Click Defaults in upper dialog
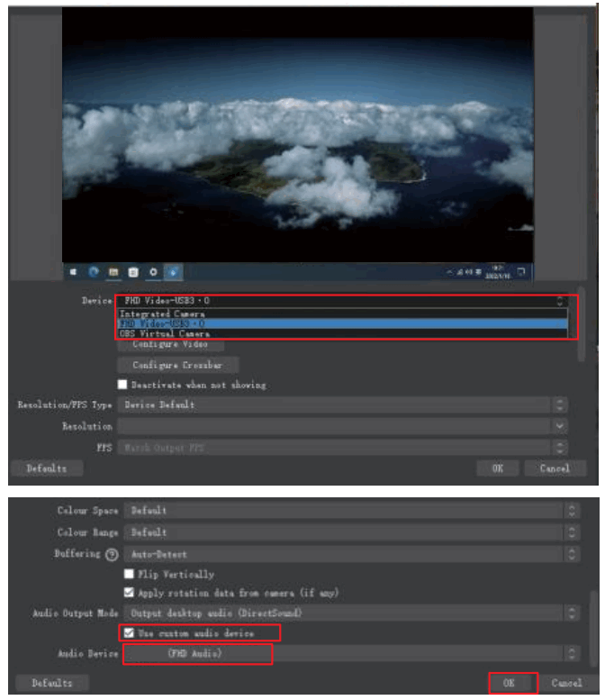This screenshot has width=605, height=700. (47, 468)
